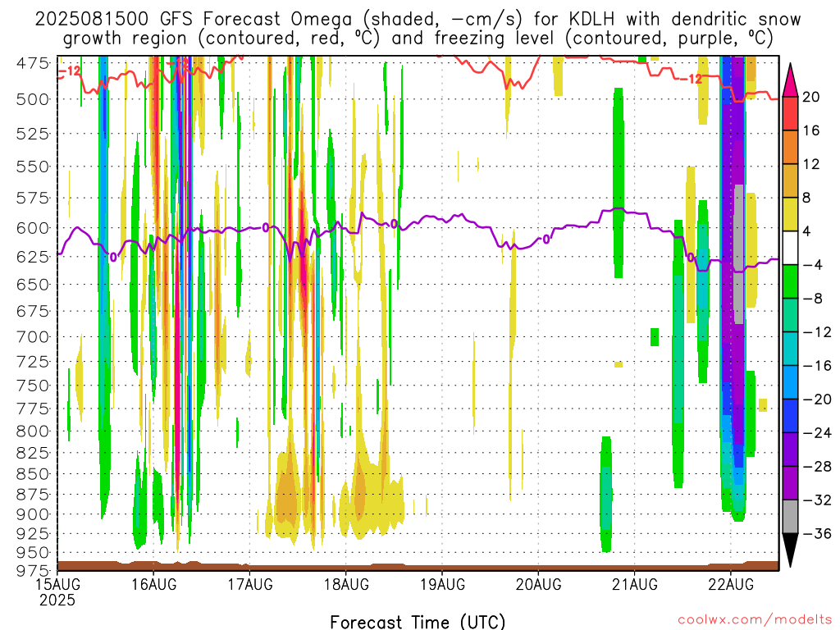Click the 550 pressure level label
Viewport: 840px width, 630px height.
[x=33, y=167]
